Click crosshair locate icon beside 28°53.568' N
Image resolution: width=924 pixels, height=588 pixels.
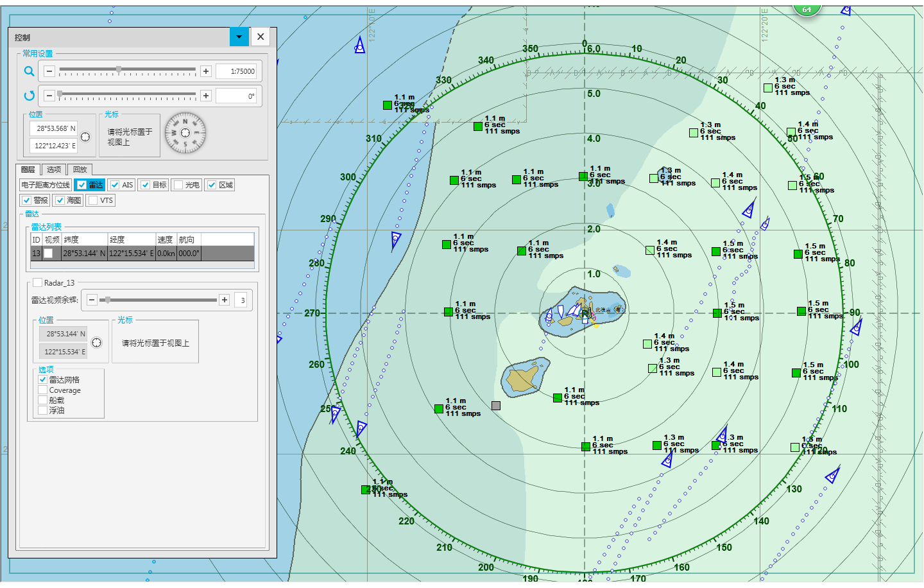[x=85, y=137]
